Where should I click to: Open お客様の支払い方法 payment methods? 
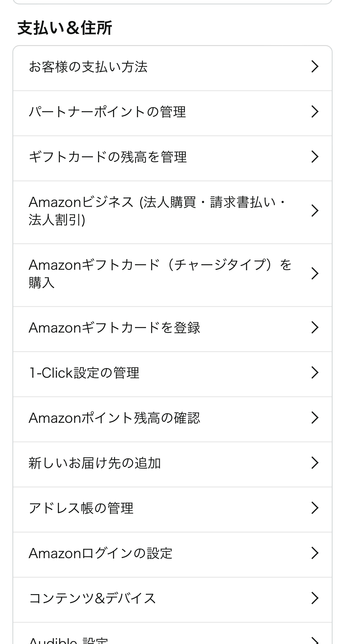coord(88,67)
